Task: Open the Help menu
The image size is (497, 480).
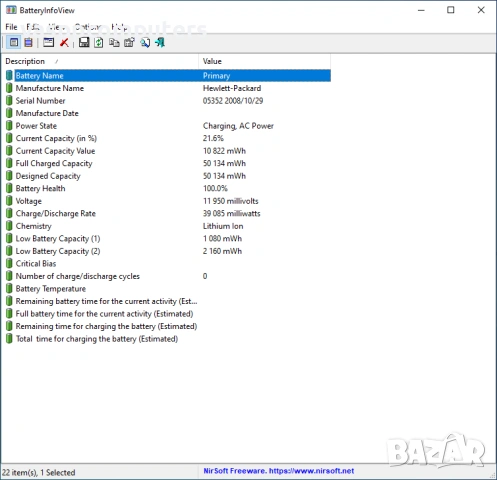Action: coord(119,27)
